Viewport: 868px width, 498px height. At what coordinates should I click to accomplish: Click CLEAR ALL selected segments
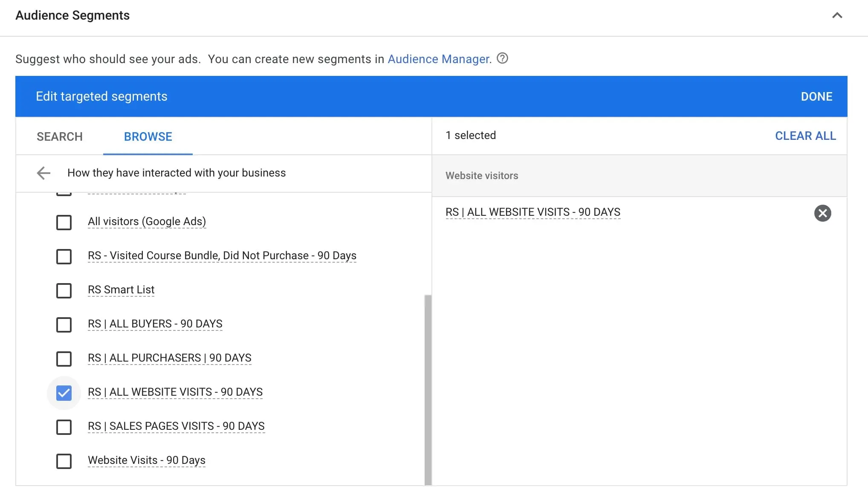pyautogui.click(x=805, y=136)
